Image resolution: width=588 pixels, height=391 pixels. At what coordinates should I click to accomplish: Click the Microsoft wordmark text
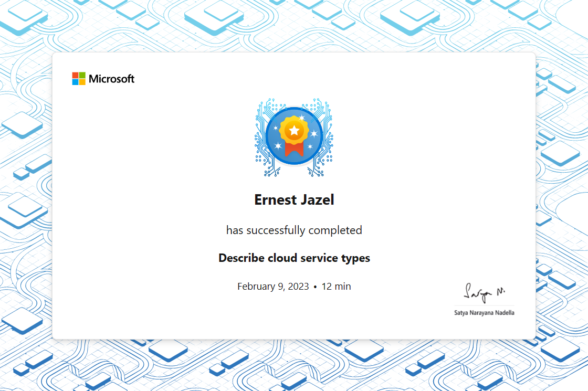111,79
